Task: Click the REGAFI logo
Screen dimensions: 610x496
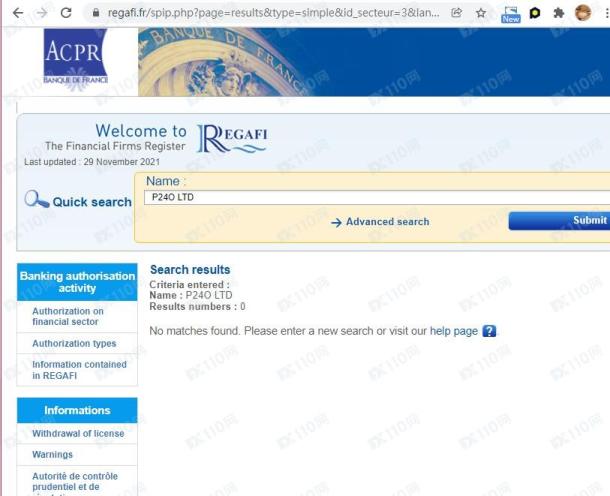Action: (232, 139)
